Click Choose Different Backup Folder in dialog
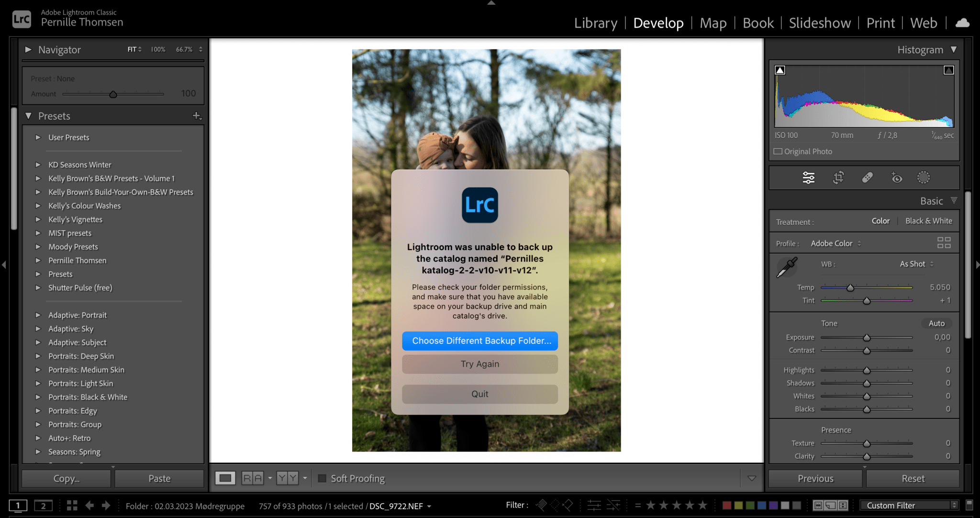This screenshot has width=980, height=518. 479,341
